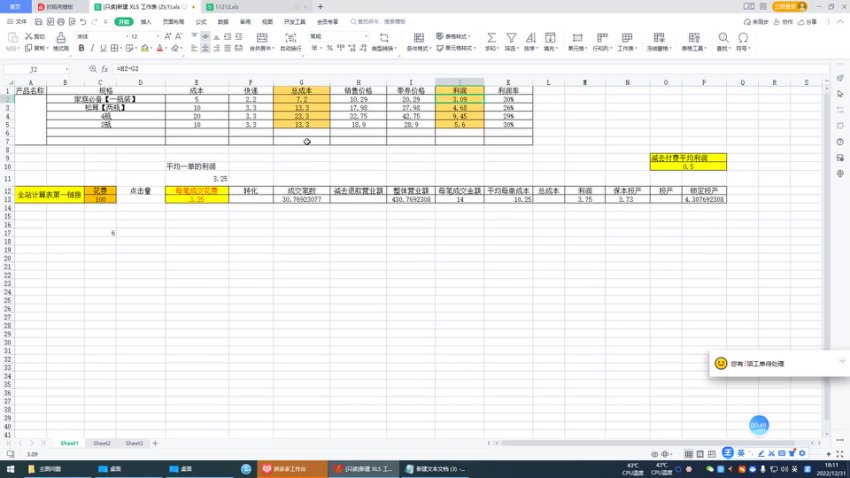Switch to the Page Layout (页面布局) tab
Image resolution: width=850 pixels, height=478 pixels.
click(x=173, y=22)
